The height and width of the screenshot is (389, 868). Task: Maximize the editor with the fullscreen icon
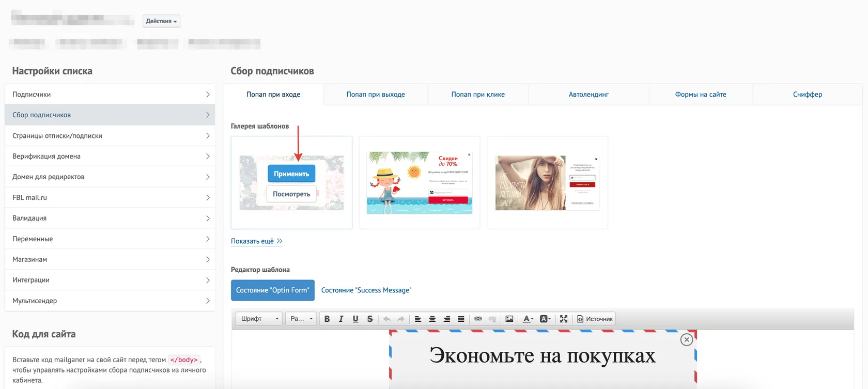[564, 319]
